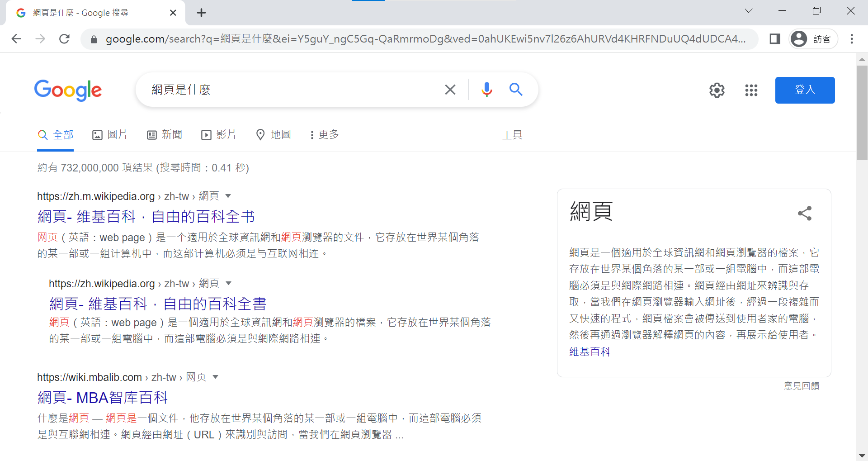The height and width of the screenshot is (461, 868).
Task: Click the https://wiki.mbalib.com breadcrumb
Action: coord(90,377)
